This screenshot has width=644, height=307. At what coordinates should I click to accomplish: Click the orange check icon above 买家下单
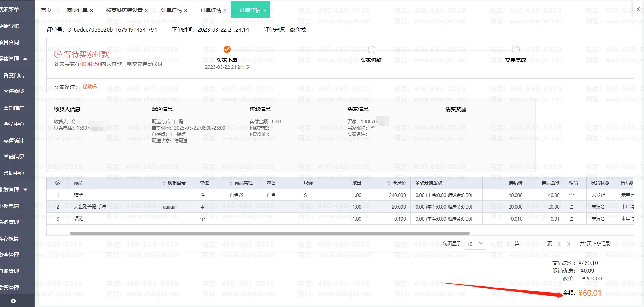[x=227, y=50]
